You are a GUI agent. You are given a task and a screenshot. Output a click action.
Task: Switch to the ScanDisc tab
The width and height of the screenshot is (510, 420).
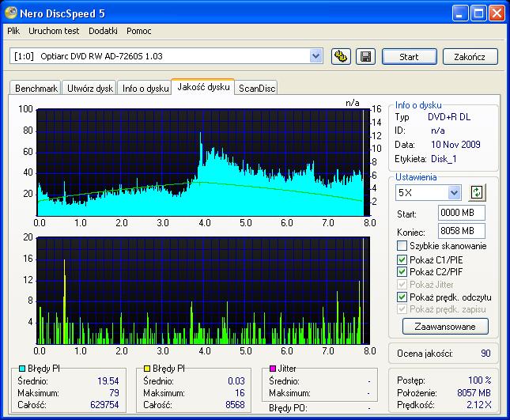click(257, 88)
